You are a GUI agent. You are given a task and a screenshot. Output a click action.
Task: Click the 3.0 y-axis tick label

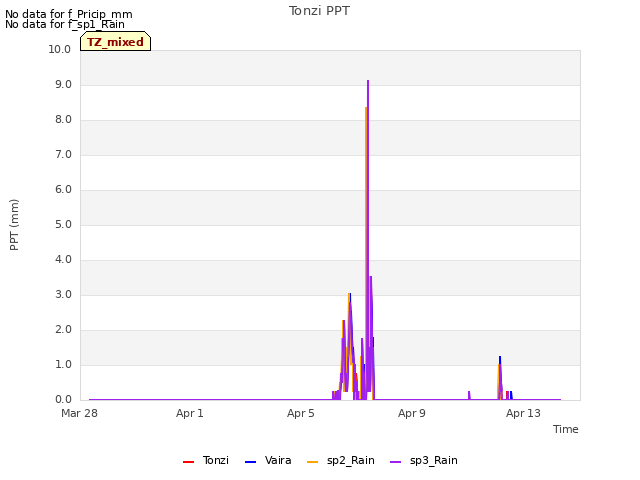pos(63,295)
